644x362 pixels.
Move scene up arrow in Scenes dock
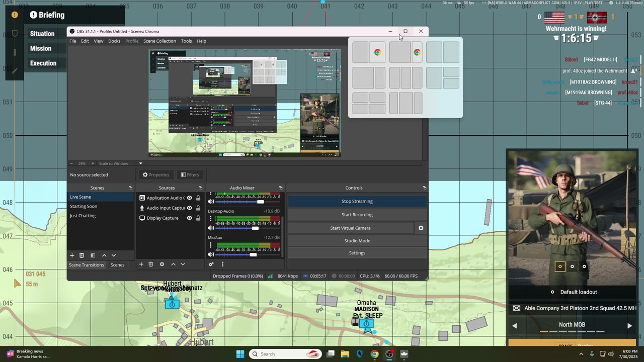pos(104,255)
